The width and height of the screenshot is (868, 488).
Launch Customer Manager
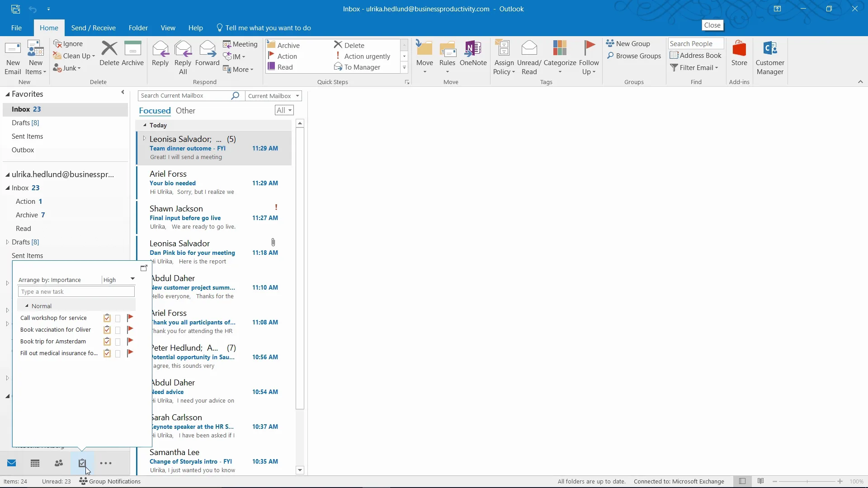[770, 58]
